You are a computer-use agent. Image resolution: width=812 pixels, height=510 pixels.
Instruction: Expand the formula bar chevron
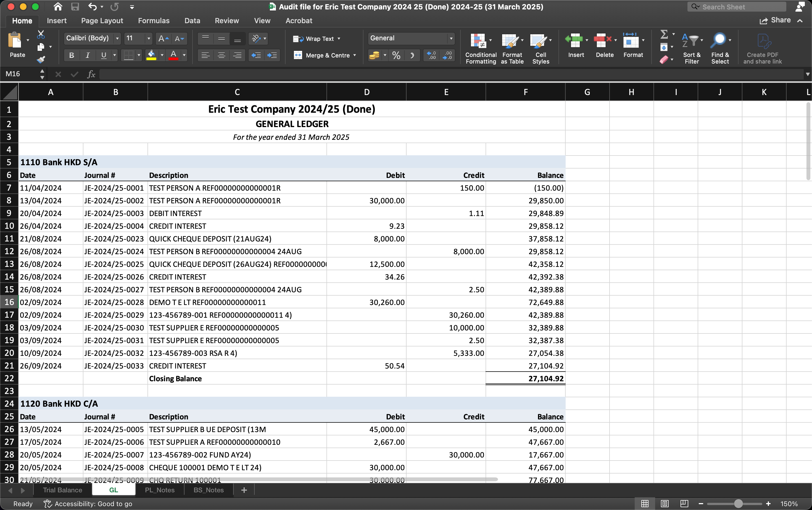coord(807,74)
